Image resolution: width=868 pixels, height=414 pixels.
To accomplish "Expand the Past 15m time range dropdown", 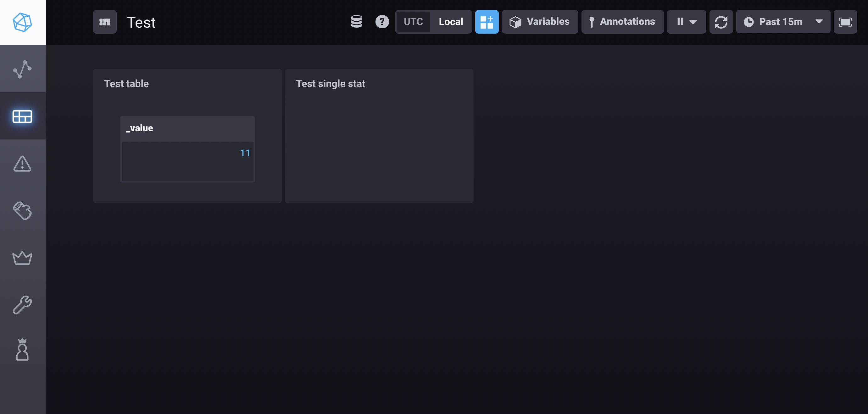I will click(x=783, y=22).
